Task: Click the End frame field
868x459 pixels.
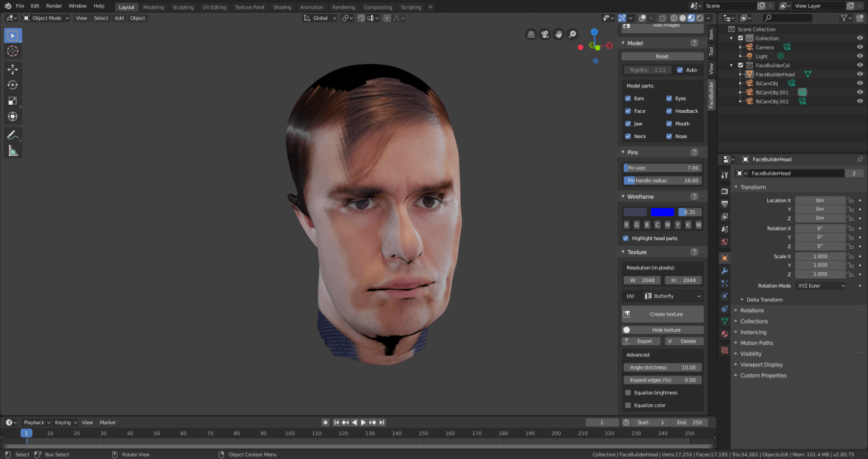Action: pyautogui.click(x=689, y=422)
